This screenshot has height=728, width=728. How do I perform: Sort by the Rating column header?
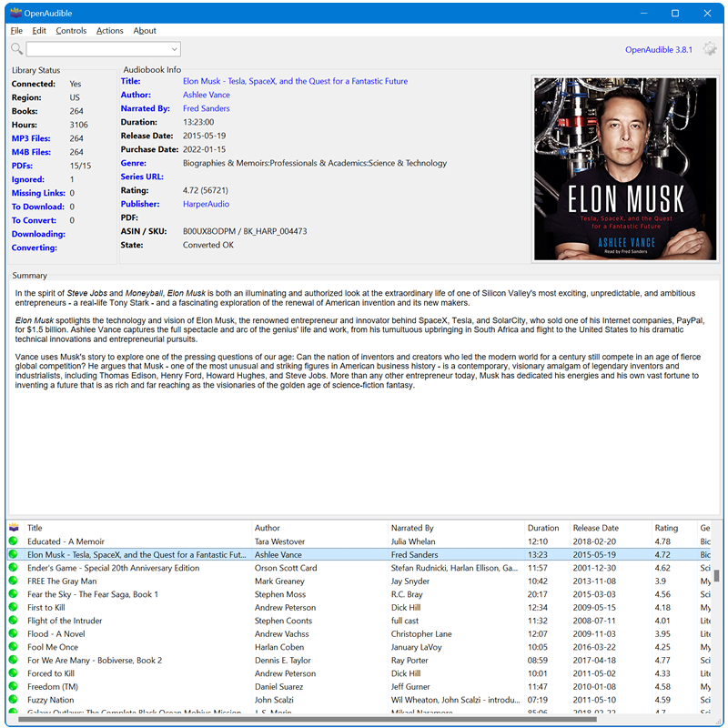click(674, 528)
